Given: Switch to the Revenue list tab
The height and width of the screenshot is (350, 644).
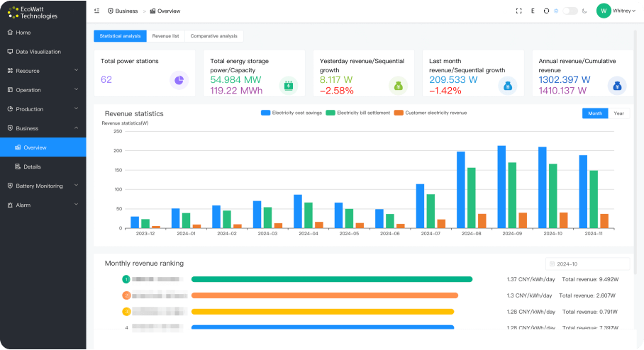Looking at the screenshot, I should pyautogui.click(x=165, y=36).
